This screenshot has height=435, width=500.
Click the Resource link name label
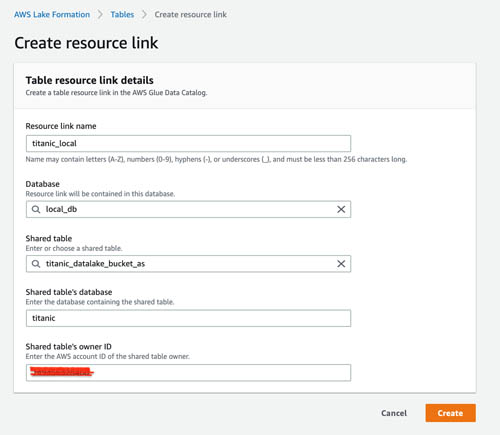tap(61, 126)
